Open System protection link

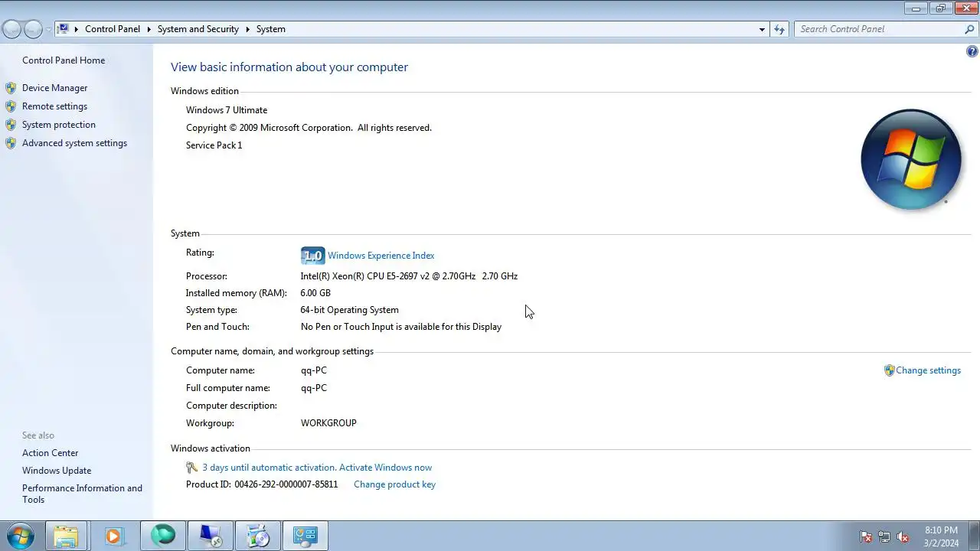[59, 125]
